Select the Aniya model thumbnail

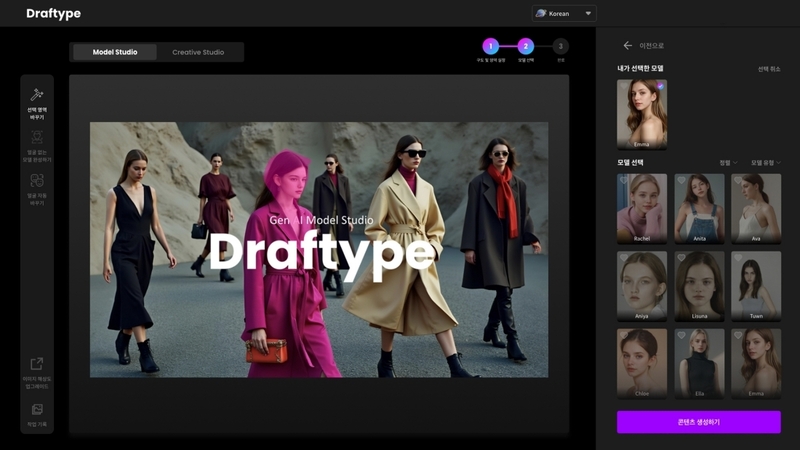click(642, 286)
